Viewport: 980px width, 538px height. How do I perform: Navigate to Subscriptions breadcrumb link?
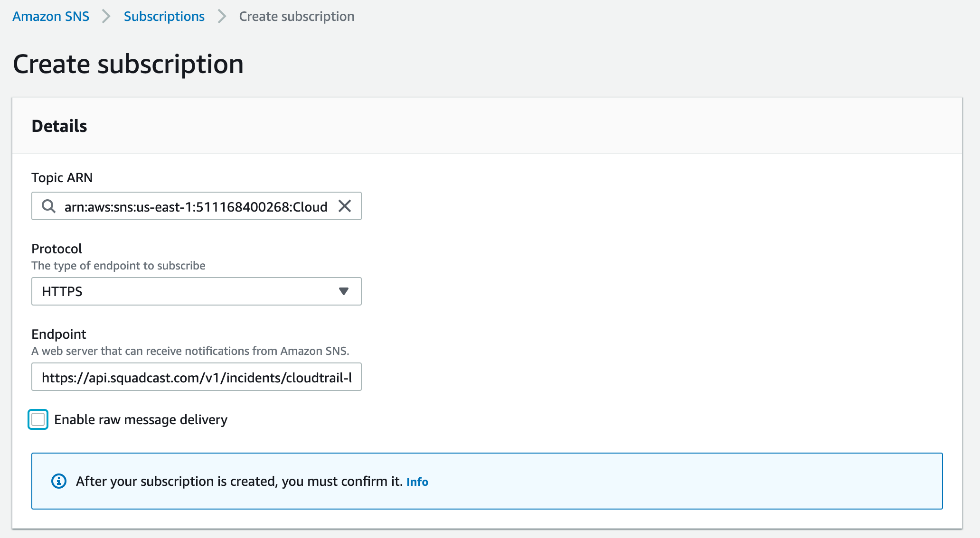click(x=164, y=17)
